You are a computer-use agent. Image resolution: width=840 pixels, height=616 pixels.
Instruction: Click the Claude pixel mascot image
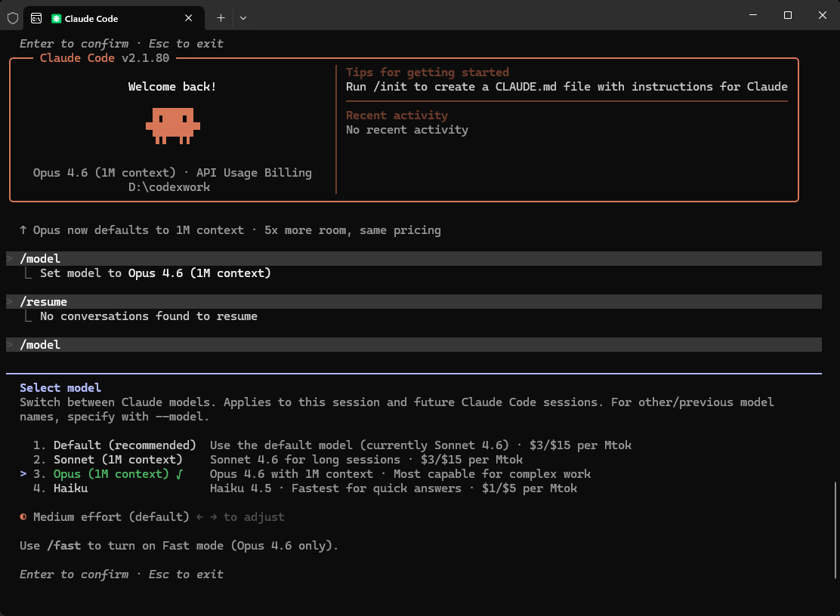coord(172,126)
